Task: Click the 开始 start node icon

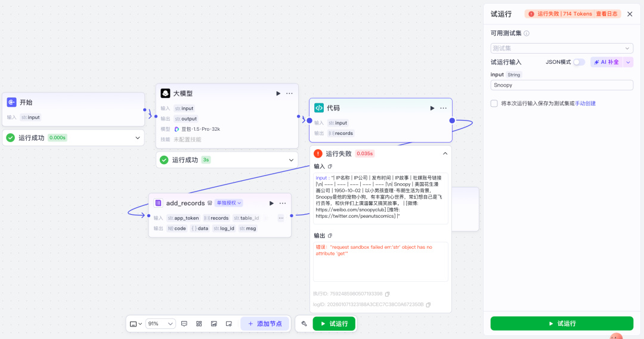Action: [11, 102]
